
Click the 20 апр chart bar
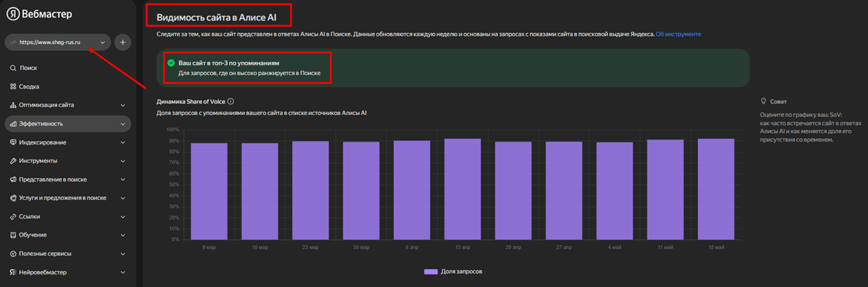point(513,191)
